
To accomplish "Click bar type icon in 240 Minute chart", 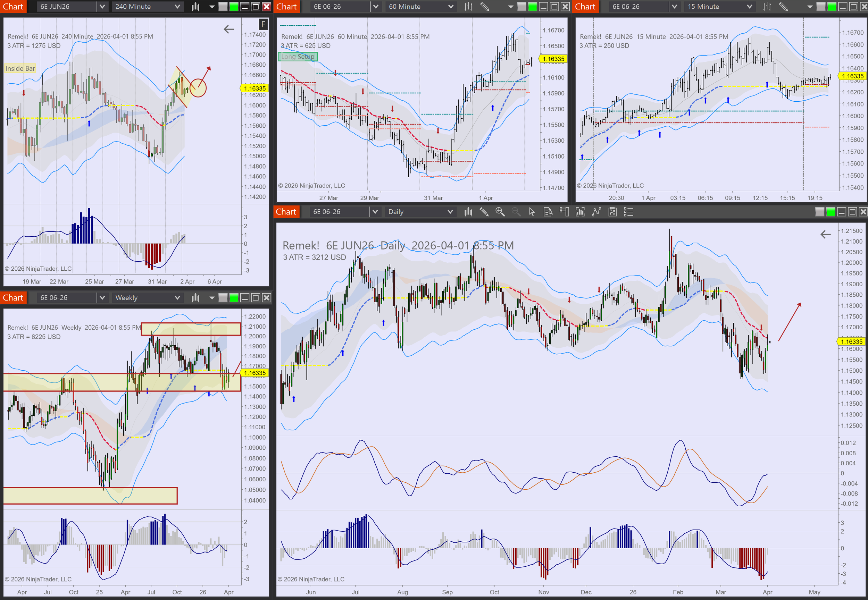I will pyautogui.click(x=195, y=7).
